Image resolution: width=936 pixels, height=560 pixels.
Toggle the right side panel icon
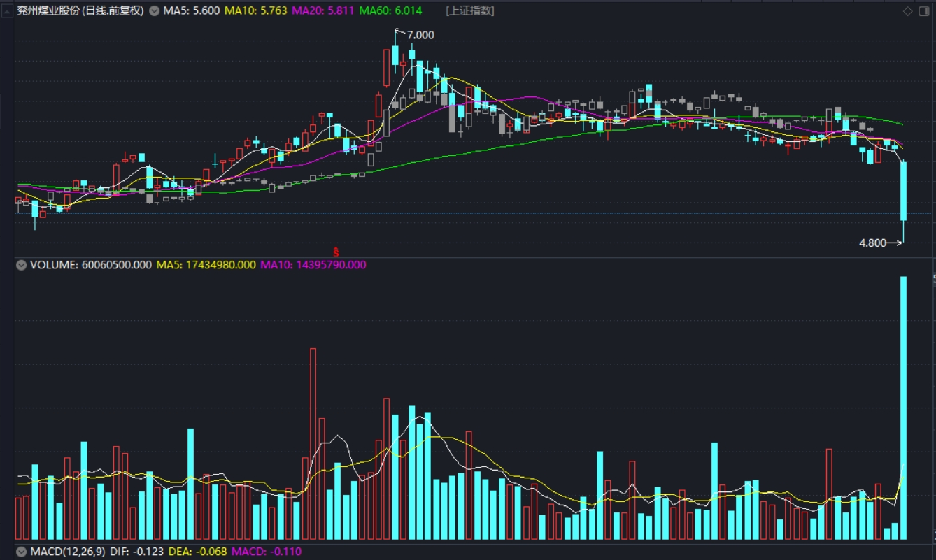[924, 11]
